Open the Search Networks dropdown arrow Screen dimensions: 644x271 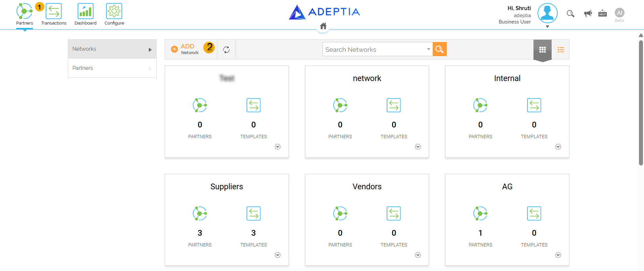click(428, 49)
